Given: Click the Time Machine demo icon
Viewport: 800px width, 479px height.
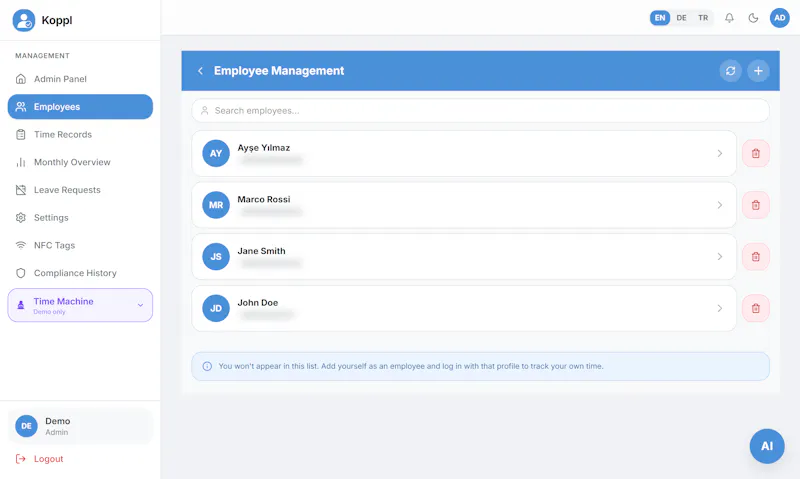Looking at the screenshot, I should (x=21, y=305).
